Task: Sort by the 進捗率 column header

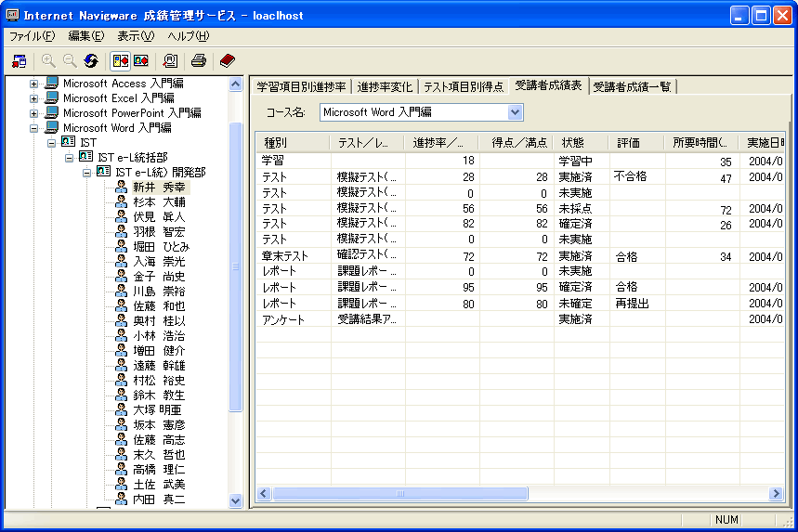Action: pyautogui.click(x=441, y=143)
